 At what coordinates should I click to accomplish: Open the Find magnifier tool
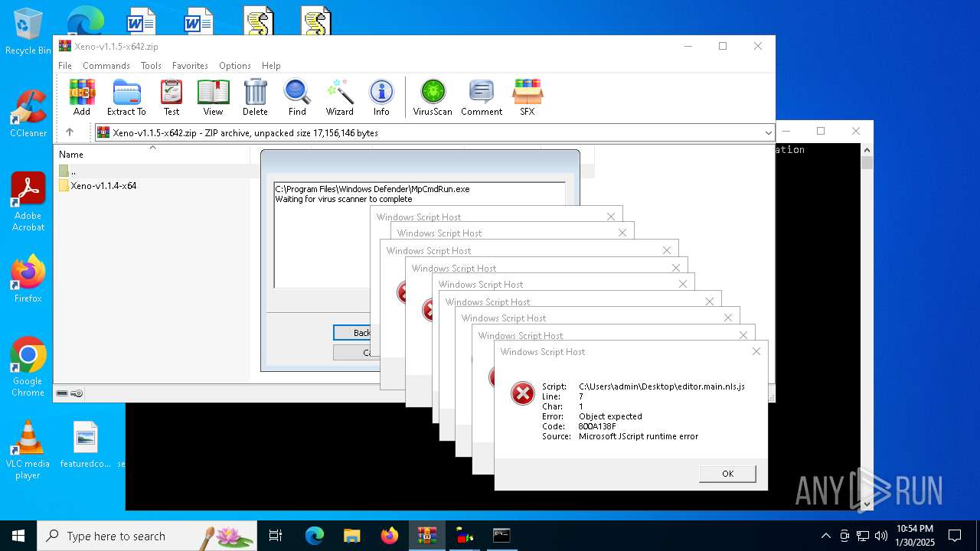[297, 97]
